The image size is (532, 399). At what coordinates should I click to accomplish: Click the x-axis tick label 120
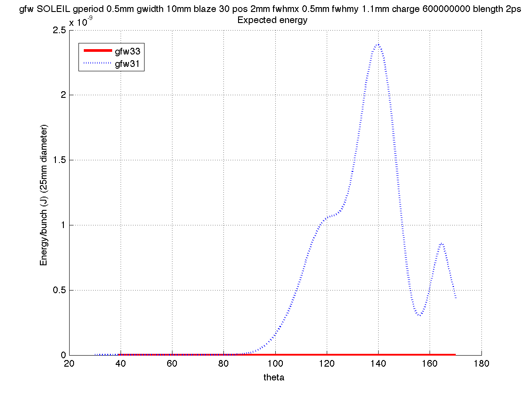(327, 364)
